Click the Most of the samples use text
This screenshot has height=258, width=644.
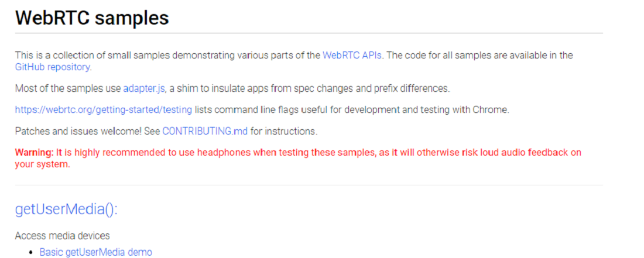pos(68,88)
